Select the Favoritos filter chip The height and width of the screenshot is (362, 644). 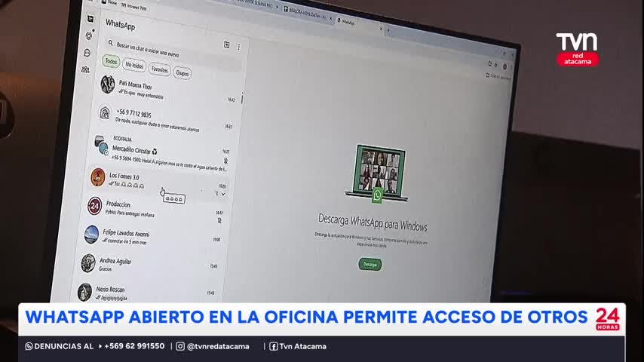(160, 69)
